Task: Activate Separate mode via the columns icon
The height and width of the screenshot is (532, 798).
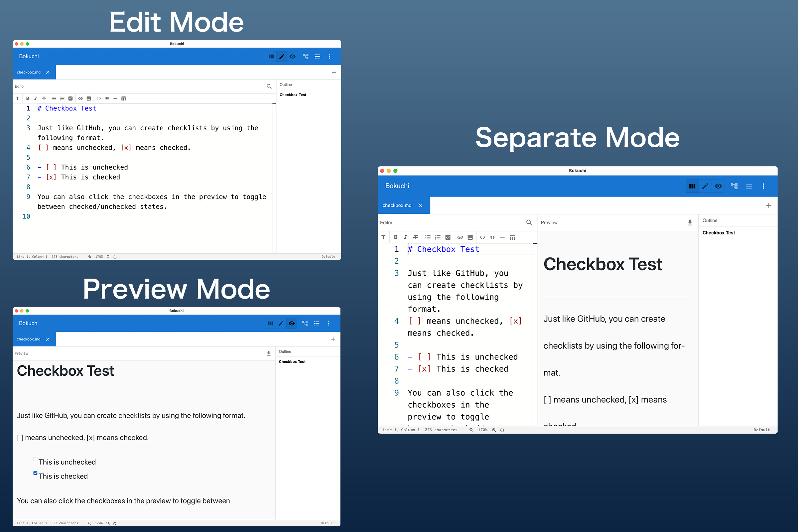Action: 271,56
